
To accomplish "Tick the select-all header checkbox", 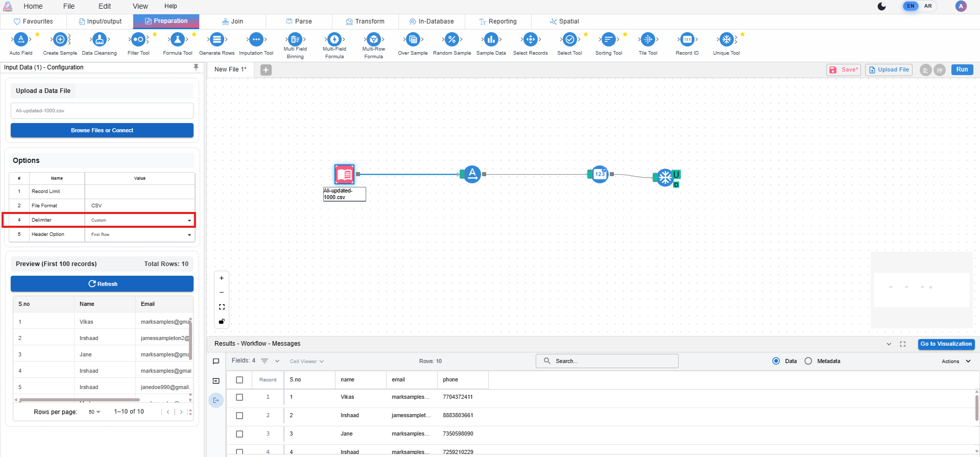I will tap(240, 380).
